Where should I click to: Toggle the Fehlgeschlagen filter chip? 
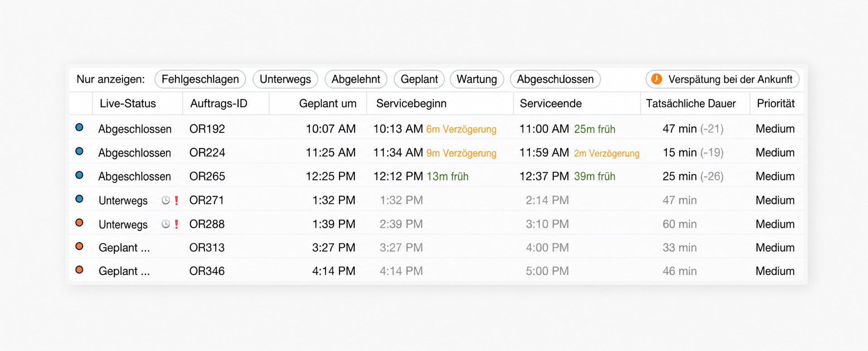pos(200,79)
